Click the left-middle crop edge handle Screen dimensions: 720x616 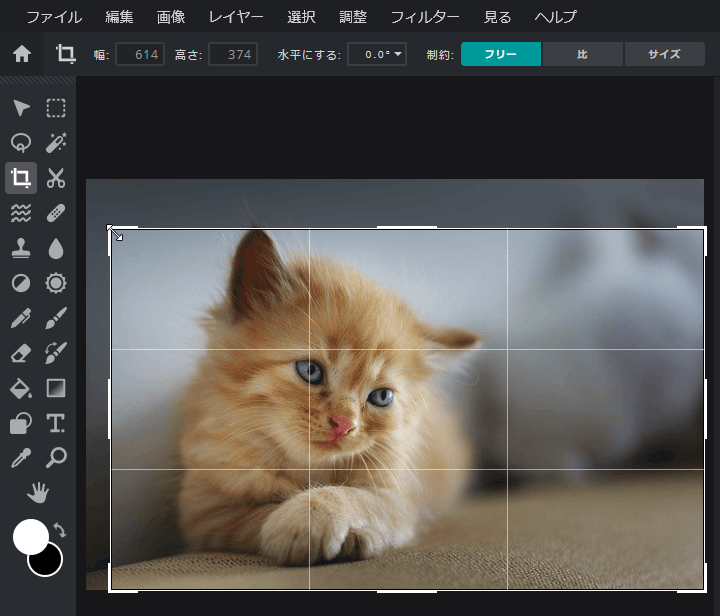tap(110, 409)
